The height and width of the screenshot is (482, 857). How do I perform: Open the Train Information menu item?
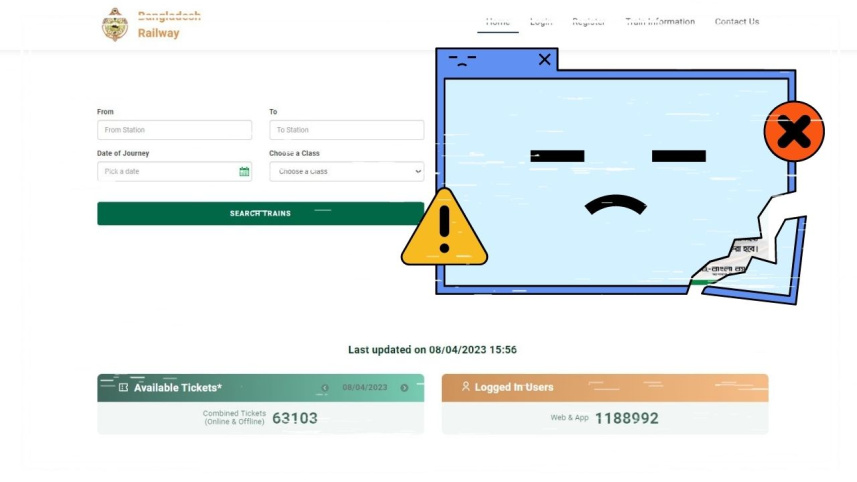click(660, 22)
